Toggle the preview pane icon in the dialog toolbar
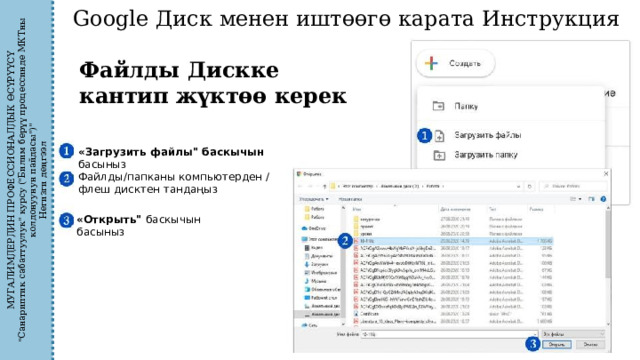The height and width of the screenshot is (360, 640). (591, 199)
